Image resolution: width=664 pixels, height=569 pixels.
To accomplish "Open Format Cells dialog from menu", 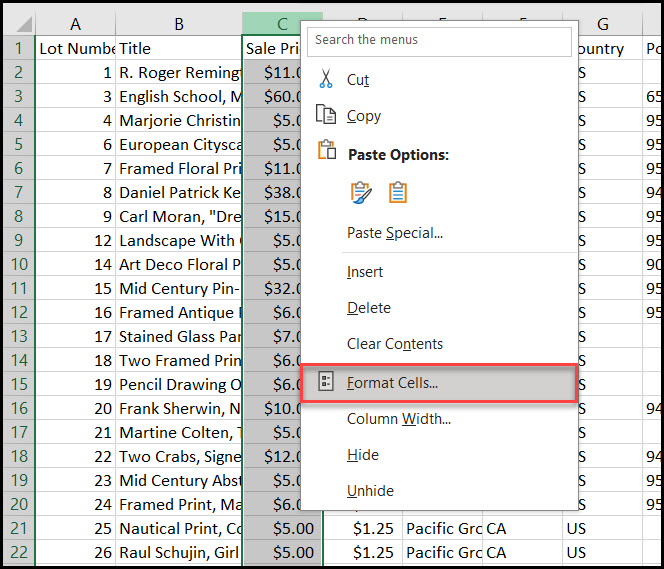I will coord(392,383).
